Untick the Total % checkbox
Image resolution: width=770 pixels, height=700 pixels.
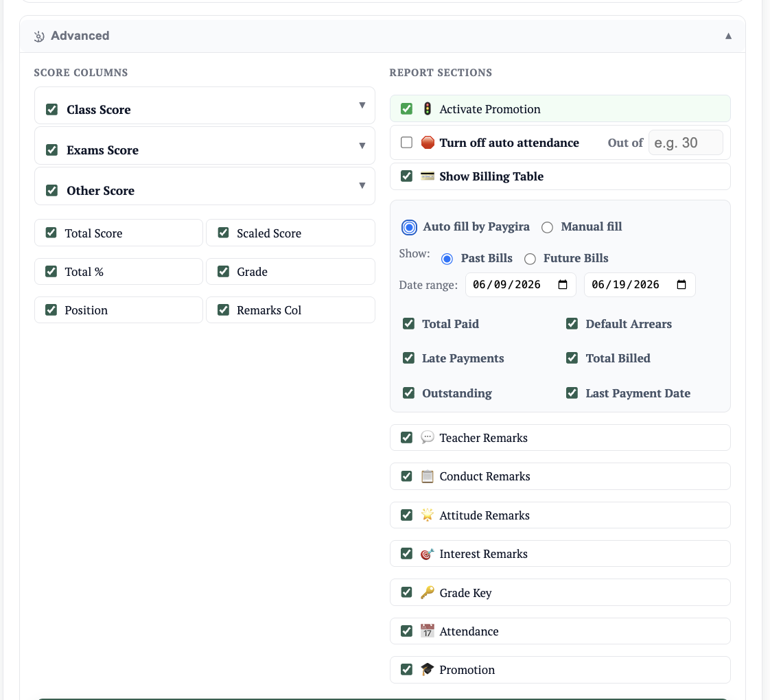pos(51,271)
